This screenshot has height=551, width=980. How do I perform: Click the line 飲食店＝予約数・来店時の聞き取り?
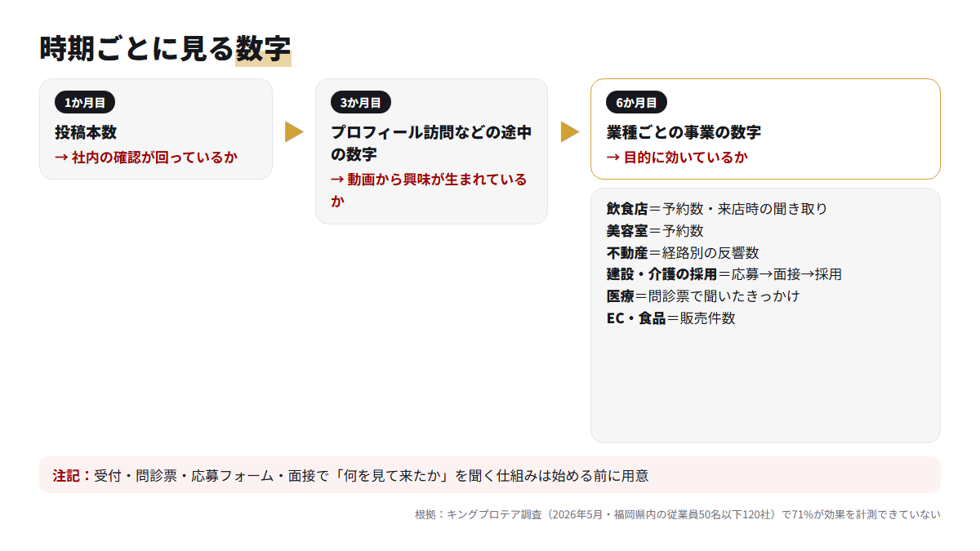click(717, 209)
